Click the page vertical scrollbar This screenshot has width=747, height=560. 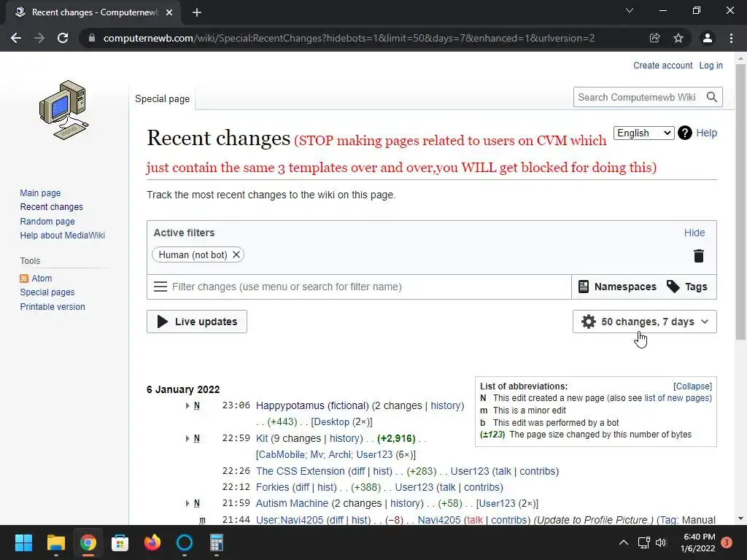(740, 201)
